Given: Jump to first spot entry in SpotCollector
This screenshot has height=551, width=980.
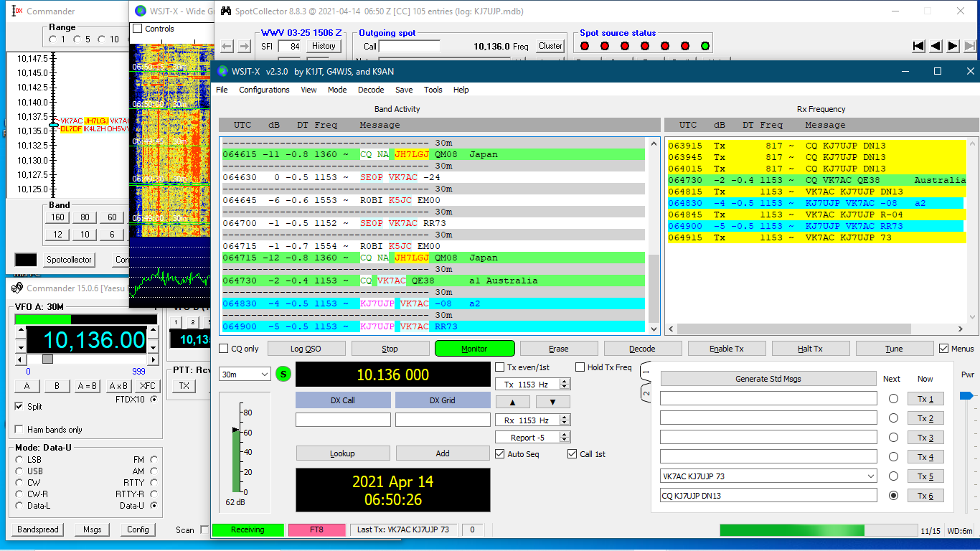Looking at the screenshot, I should tap(918, 46).
